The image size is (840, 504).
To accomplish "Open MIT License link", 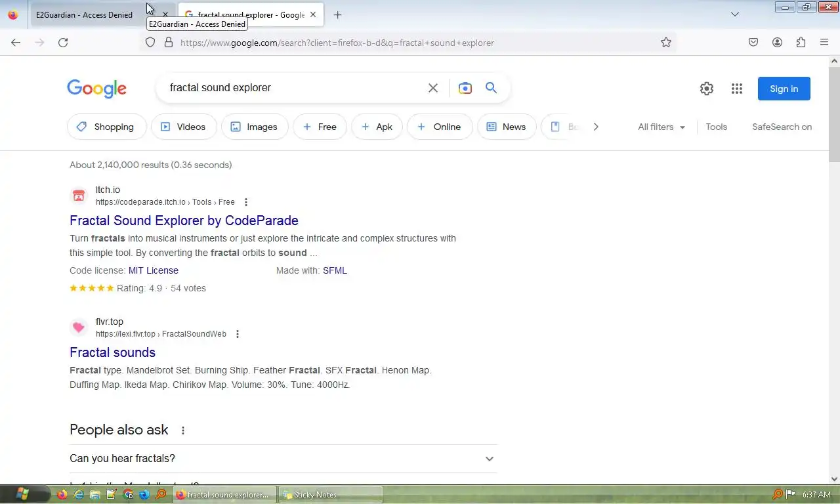I will click(153, 270).
